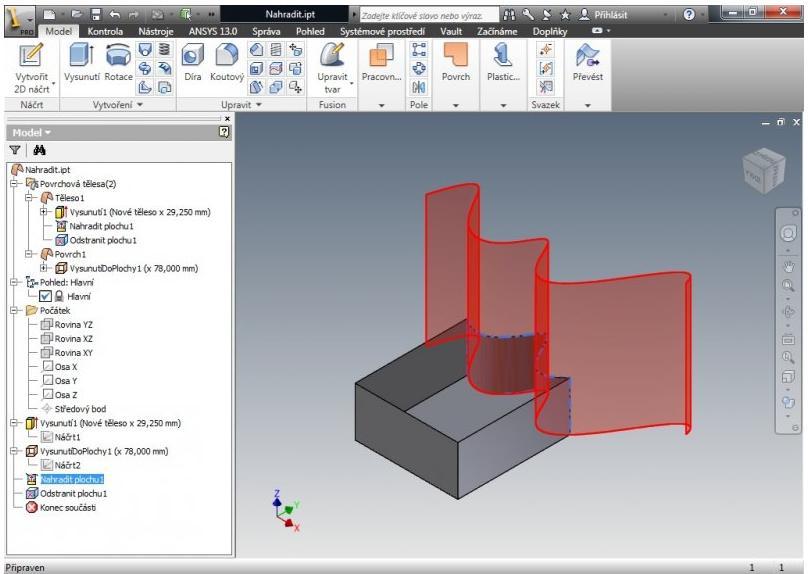This screenshot has height=574, width=808.
Task: Collapse the Povrchová tělesa(2) node
Action: (15, 183)
